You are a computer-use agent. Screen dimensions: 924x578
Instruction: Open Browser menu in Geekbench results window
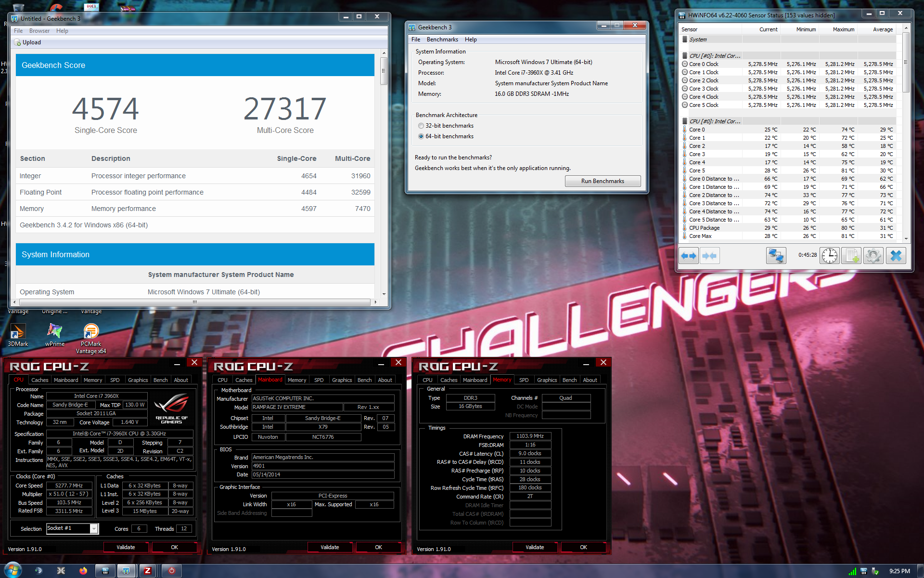[39, 31]
